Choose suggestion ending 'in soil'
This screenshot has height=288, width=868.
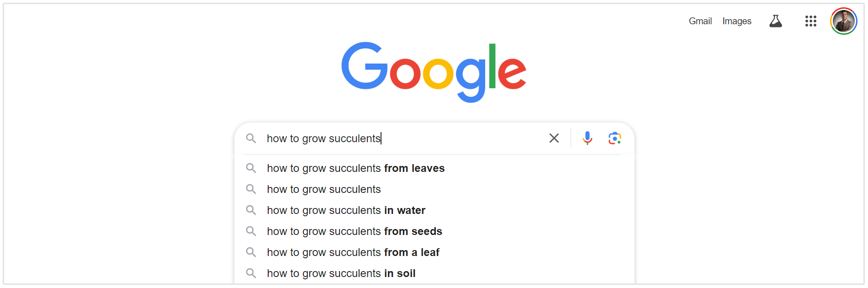[341, 273]
